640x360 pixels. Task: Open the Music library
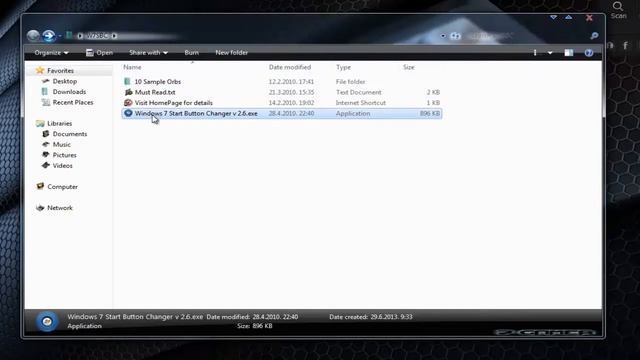[62, 144]
